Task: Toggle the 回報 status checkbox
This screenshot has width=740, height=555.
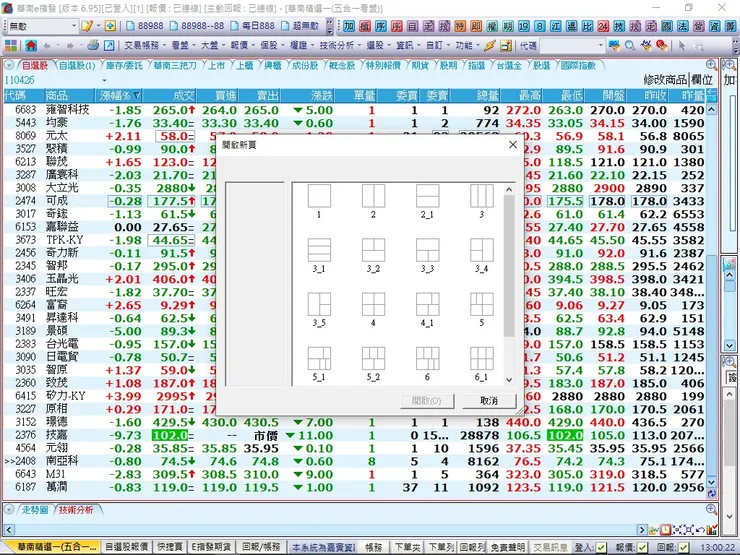Action: coord(683,547)
